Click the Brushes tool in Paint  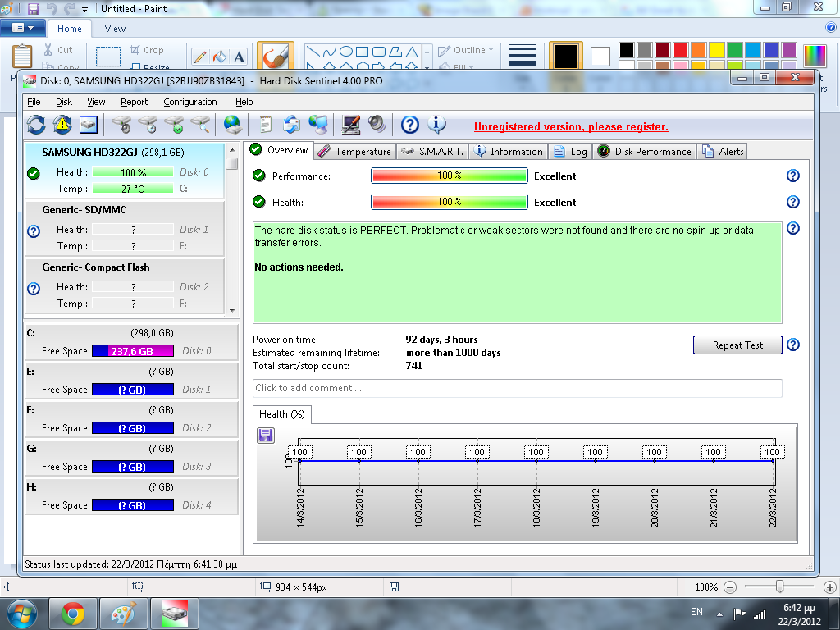tap(276, 55)
